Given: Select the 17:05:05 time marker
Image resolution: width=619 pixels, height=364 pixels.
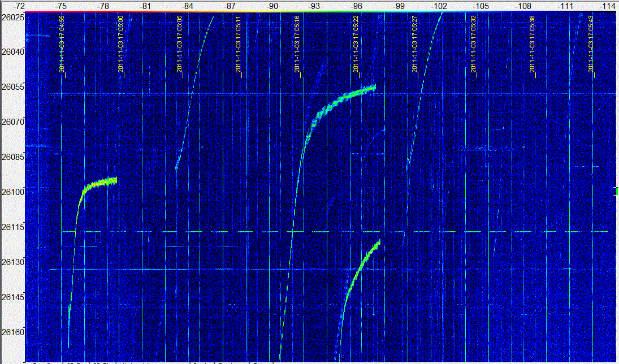Looking at the screenshot, I should click(x=180, y=44).
